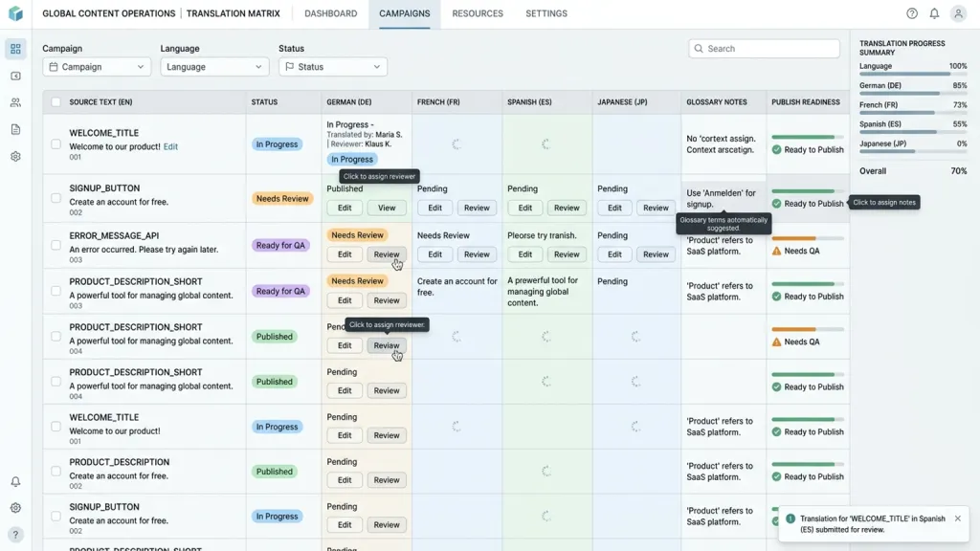This screenshot has height=551, width=980.
Task: Open the lower settings gear in sidebar
Action: pos(15,508)
